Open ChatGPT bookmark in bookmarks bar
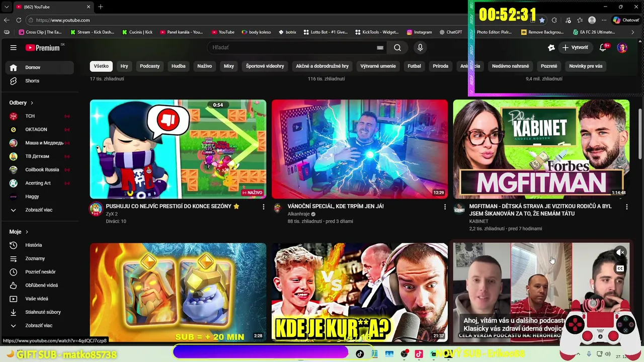The width and height of the screenshot is (644, 362). (450, 32)
